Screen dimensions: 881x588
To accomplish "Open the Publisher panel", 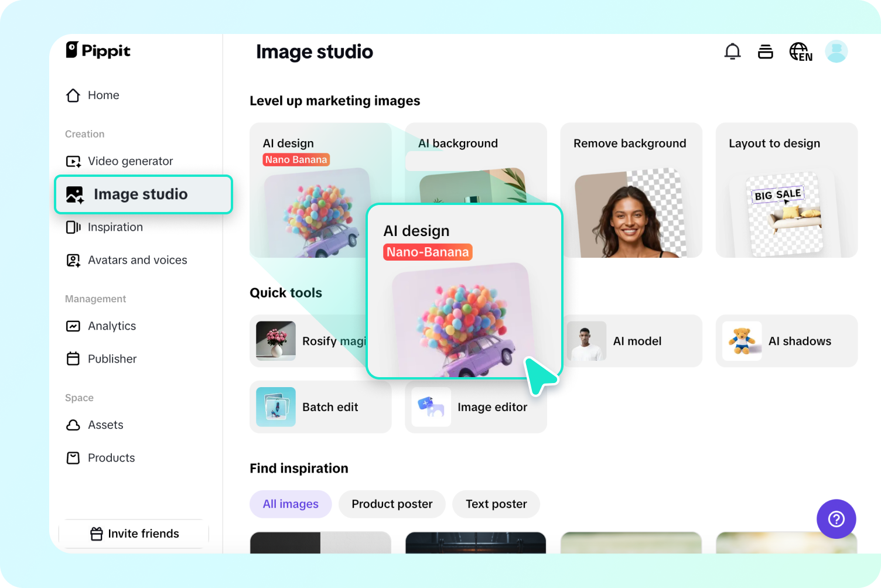I will click(112, 359).
